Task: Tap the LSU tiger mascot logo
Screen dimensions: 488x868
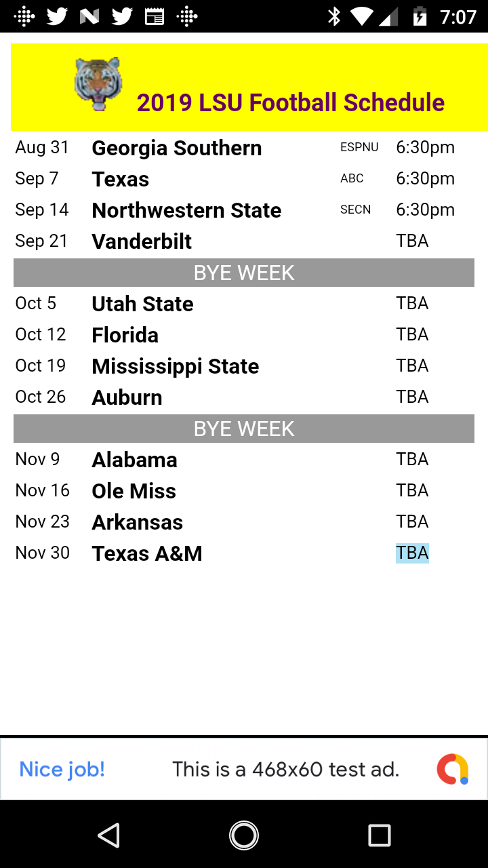Action: [98, 84]
